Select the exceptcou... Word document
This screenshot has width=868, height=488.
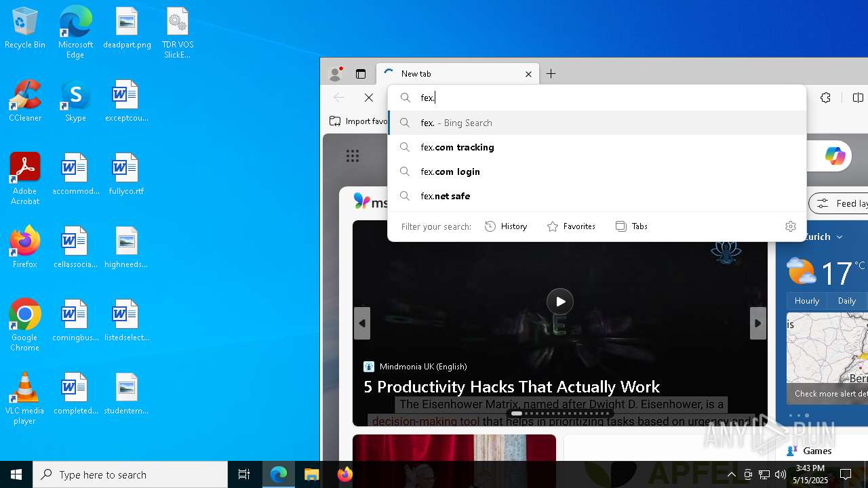click(127, 102)
